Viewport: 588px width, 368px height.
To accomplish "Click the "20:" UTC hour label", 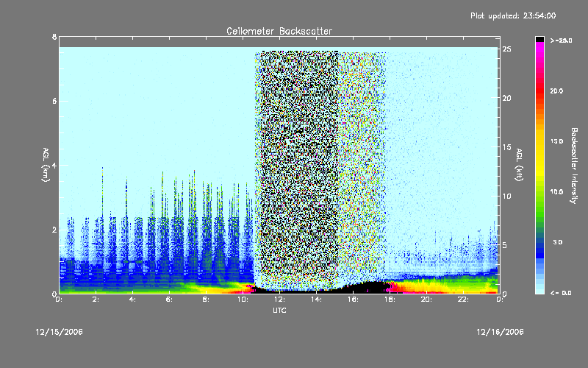I will pyautogui.click(x=426, y=300).
